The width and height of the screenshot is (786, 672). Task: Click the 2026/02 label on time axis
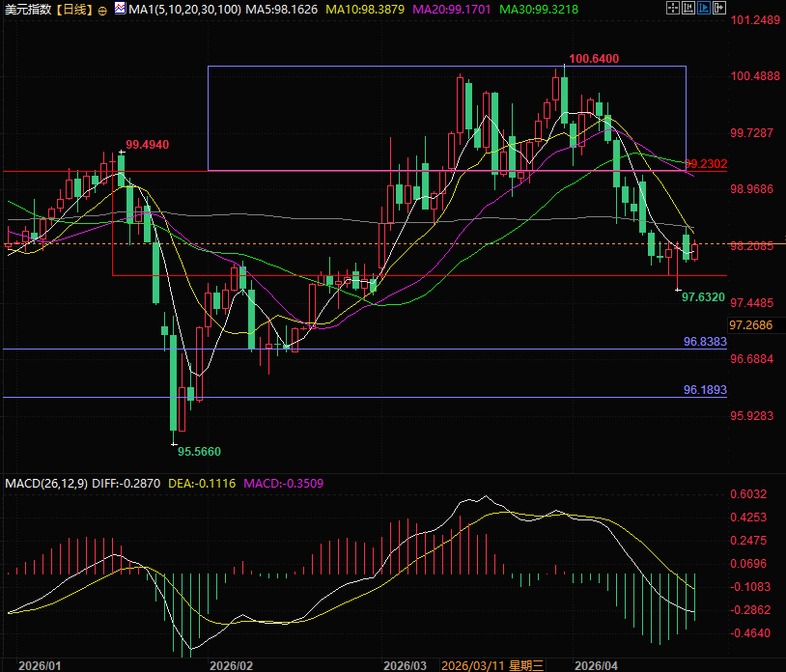231,665
